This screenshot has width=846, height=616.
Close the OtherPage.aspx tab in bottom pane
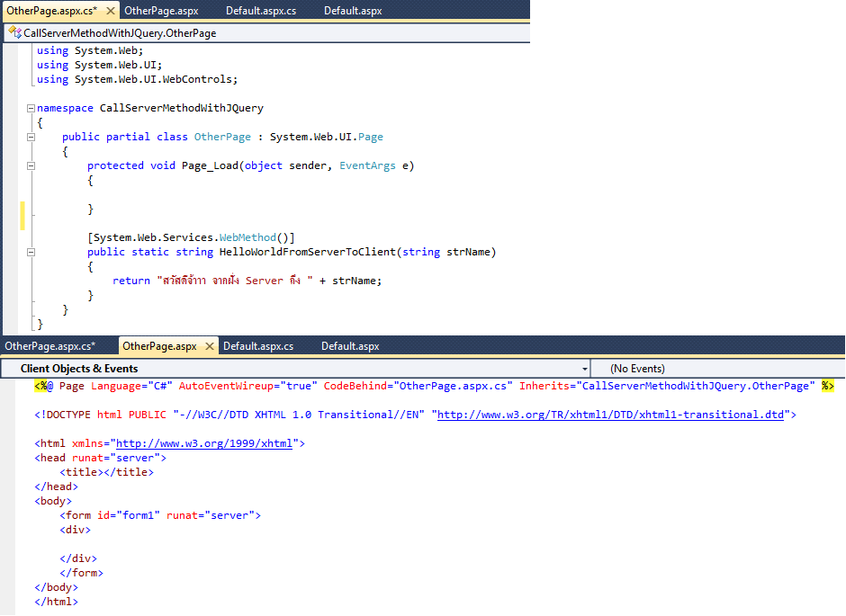pos(210,346)
